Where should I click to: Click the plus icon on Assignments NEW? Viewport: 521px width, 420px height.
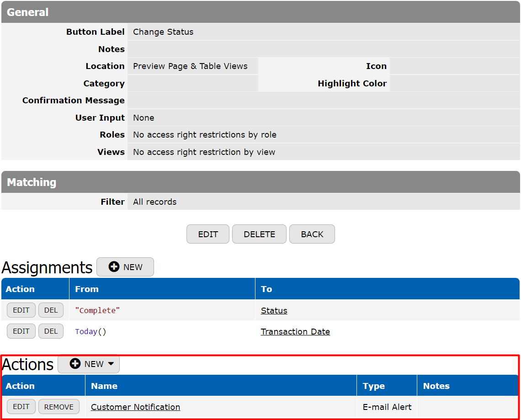114,267
